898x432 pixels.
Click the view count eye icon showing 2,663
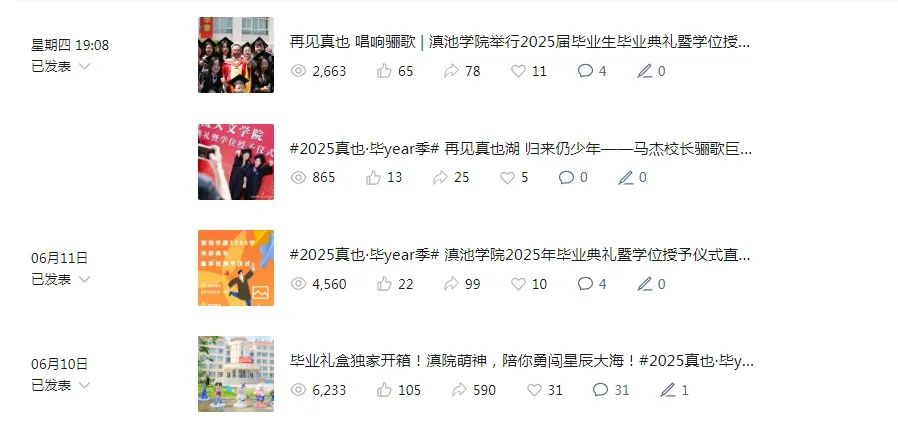point(298,71)
